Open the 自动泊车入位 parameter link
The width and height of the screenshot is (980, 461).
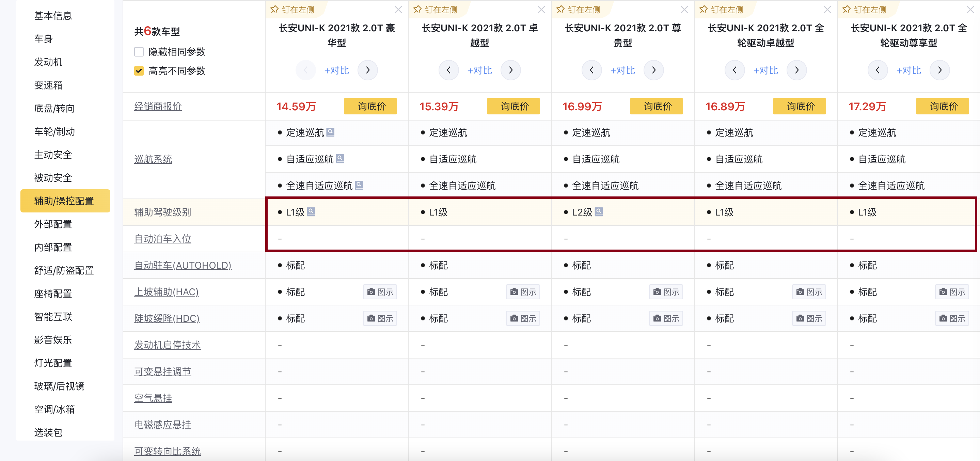tap(162, 238)
